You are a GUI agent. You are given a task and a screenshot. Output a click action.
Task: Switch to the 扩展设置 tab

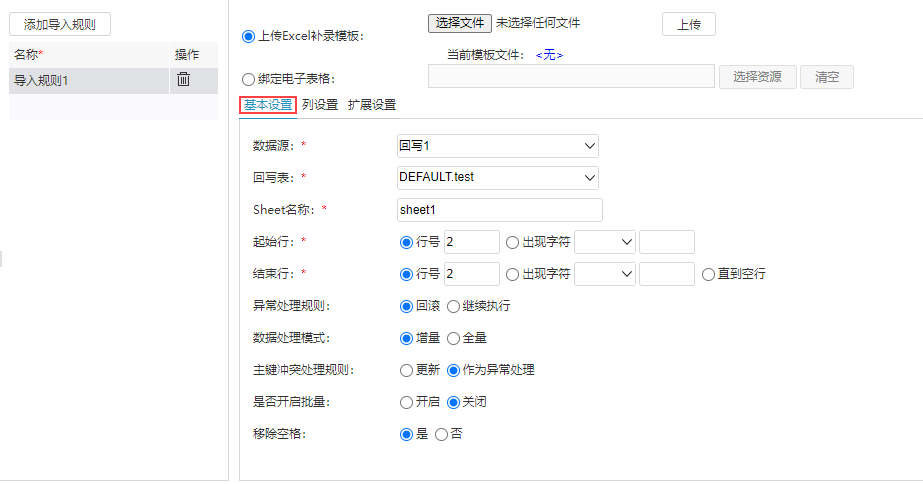pyautogui.click(x=372, y=105)
